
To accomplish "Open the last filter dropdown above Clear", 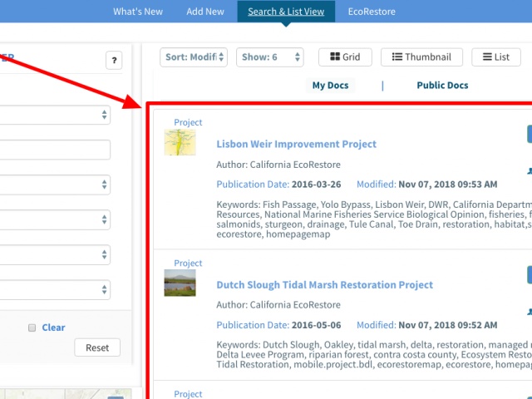I will click(55, 289).
